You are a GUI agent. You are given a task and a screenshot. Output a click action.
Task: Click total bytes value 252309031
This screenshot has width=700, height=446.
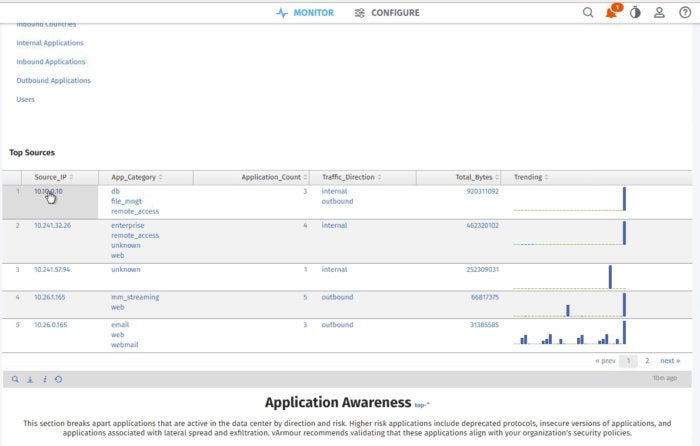click(x=483, y=270)
